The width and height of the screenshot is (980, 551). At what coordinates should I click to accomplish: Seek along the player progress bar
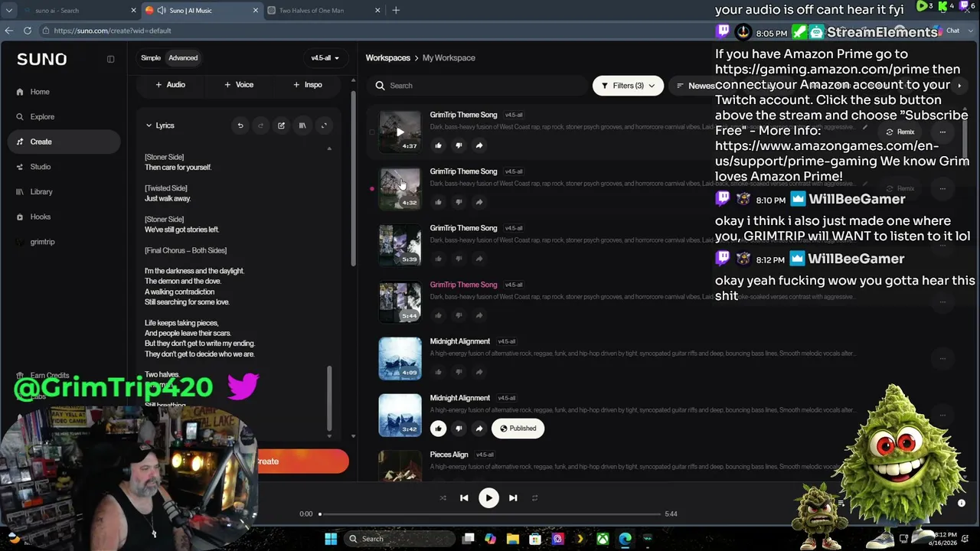(490, 514)
